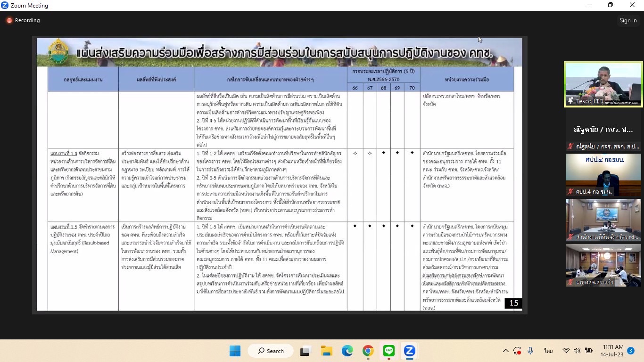
Task: Click the หน่วยงานความร่วมมือ column header
Action: tap(467, 79)
